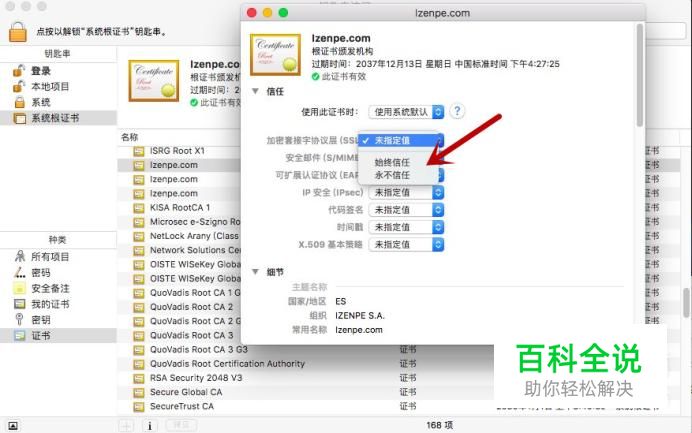Collapse the 细节 section

pyautogui.click(x=255, y=272)
